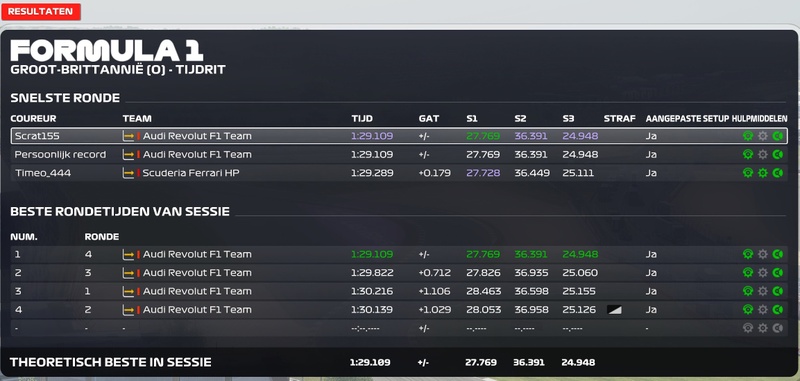Select the Persoonlijk record row

399,155
